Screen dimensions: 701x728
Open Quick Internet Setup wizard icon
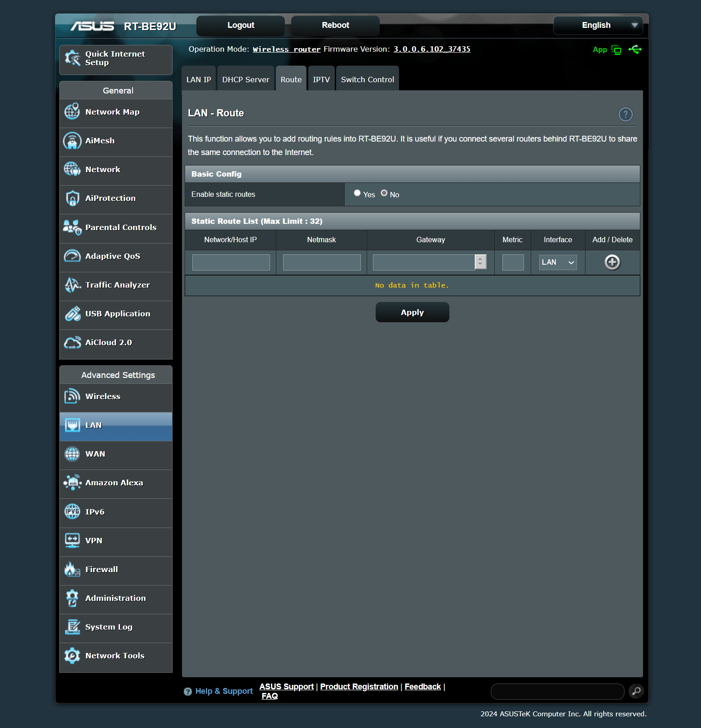tap(72, 58)
